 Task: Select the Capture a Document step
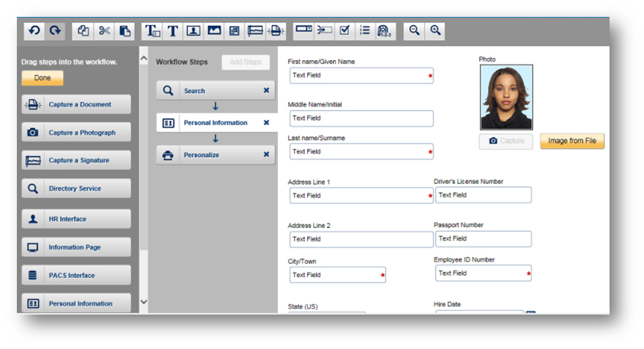[76, 104]
